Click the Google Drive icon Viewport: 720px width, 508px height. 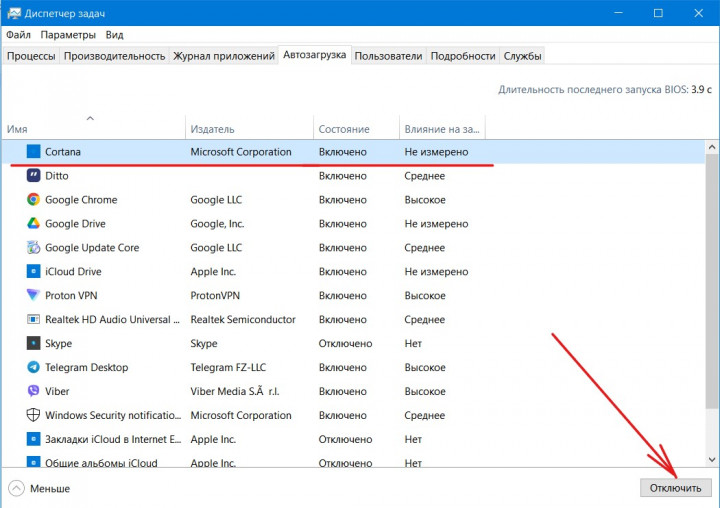(x=33, y=224)
